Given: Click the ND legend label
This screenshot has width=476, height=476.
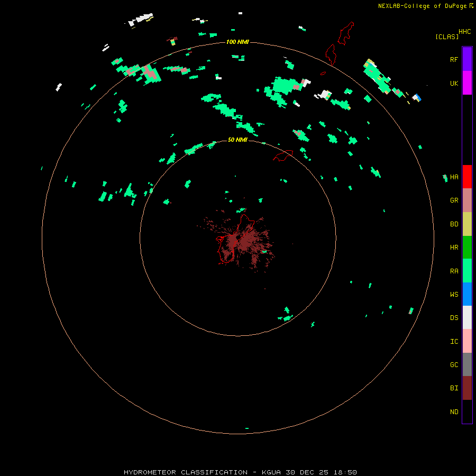Looking at the screenshot, I should click(454, 412).
